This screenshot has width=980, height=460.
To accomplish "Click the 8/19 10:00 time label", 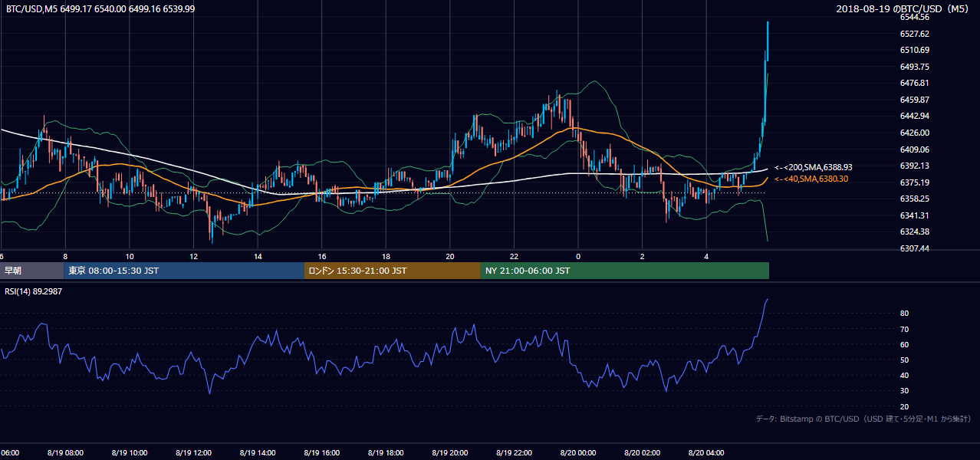I will [130, 453].
